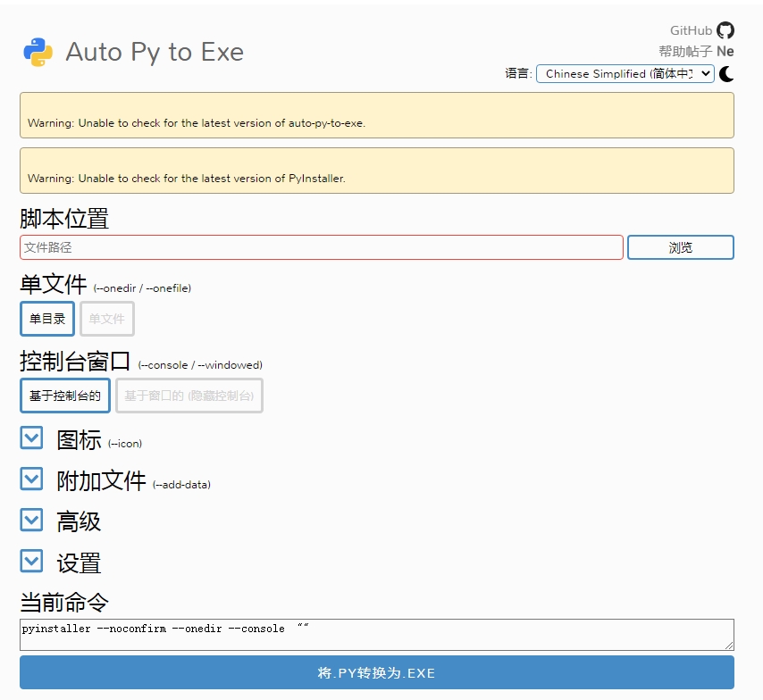Open the GitHub text link
Screen dimensions: 763x700
pyautogui.click(x=691, y=30)
